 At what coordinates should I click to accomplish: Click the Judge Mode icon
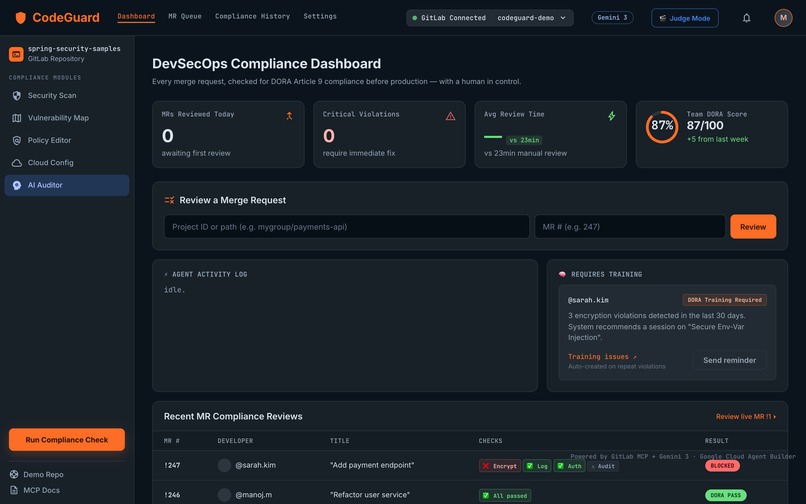[x=663, y=18]
